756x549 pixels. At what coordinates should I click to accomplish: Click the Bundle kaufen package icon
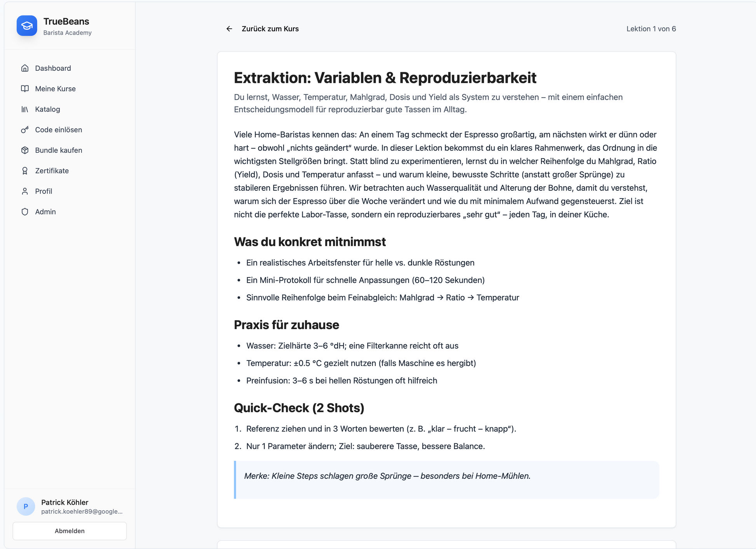tap(25, 150)
